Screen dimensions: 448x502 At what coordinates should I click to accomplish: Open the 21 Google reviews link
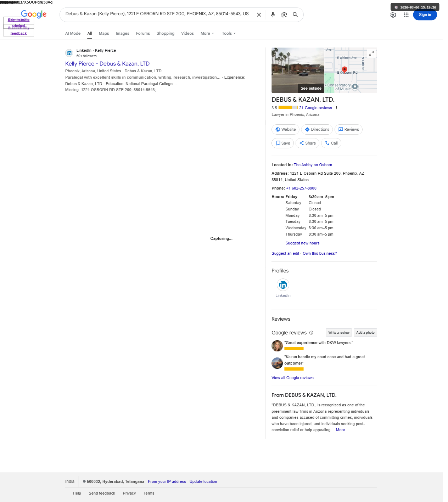(315, 108)
